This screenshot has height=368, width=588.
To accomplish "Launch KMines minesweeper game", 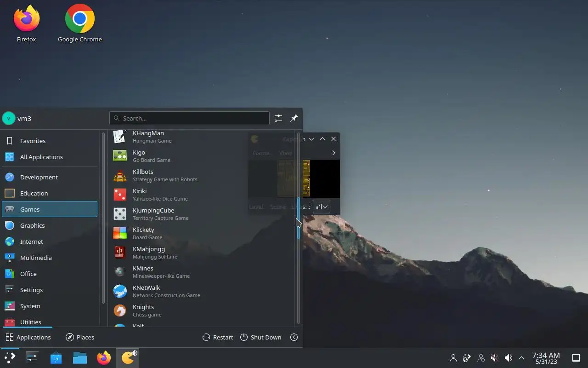I will point(201,272).
